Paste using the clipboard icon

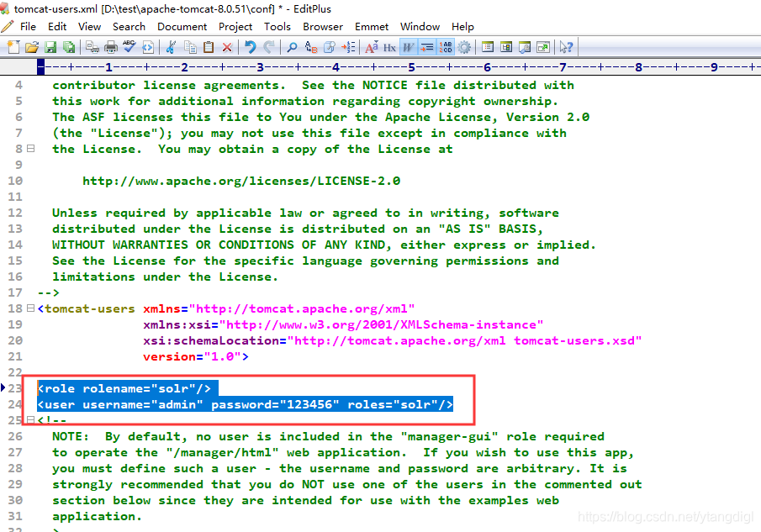(x=209, y=47)
